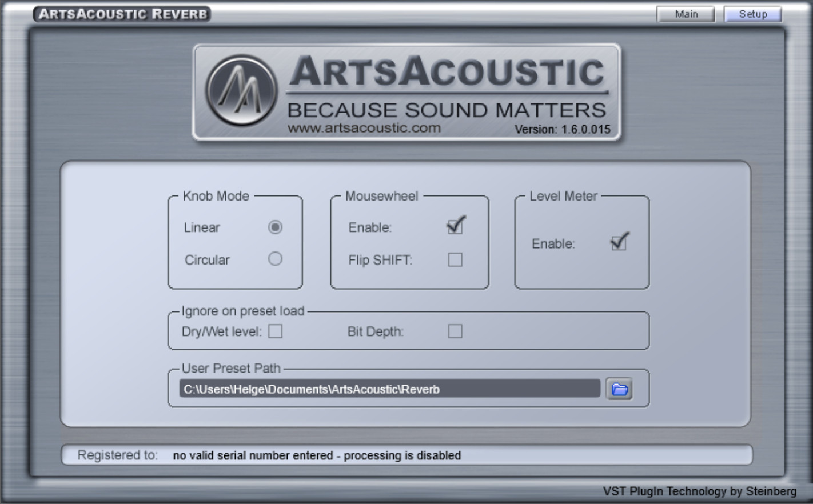Click the Mousewheel group label

pos(382,196)
